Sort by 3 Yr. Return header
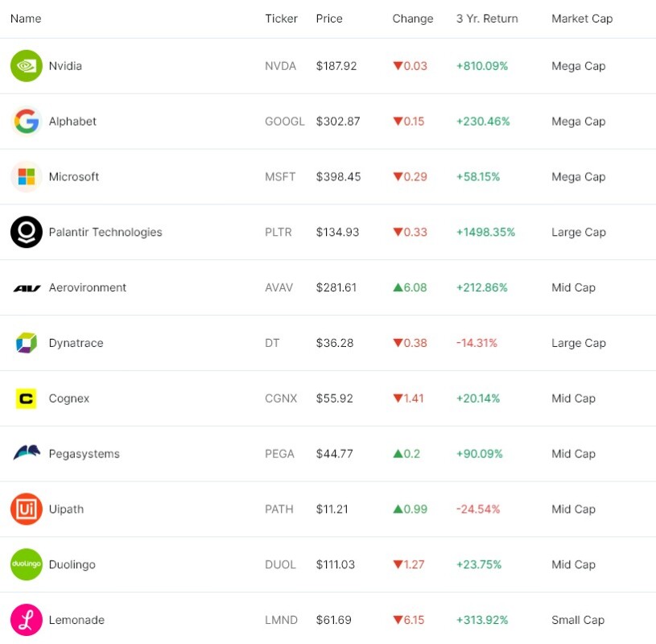Screen dimensions: 656x644 (487, 19)
